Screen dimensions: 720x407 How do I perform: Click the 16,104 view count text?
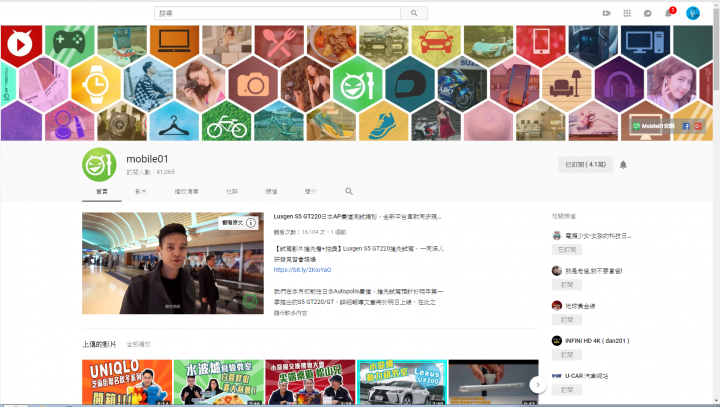[x=310, y=232]
